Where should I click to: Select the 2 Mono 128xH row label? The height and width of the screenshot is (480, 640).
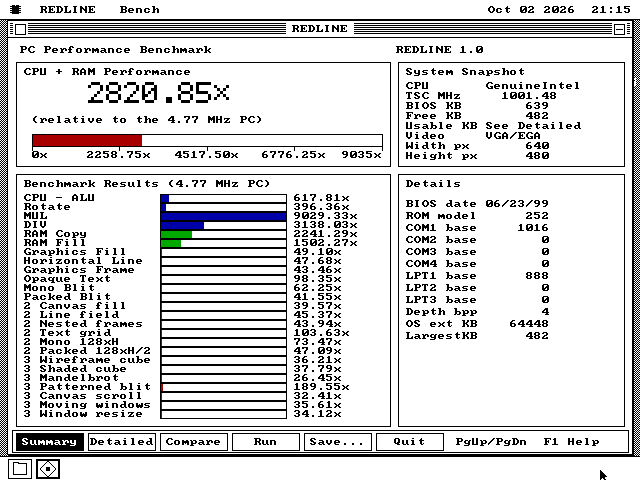click(71, 342)
